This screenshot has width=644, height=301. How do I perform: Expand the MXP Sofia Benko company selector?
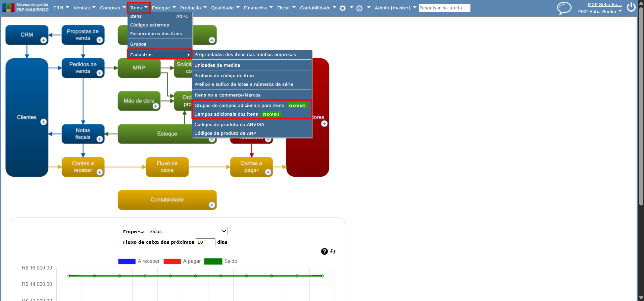click(x=600, y=11)
